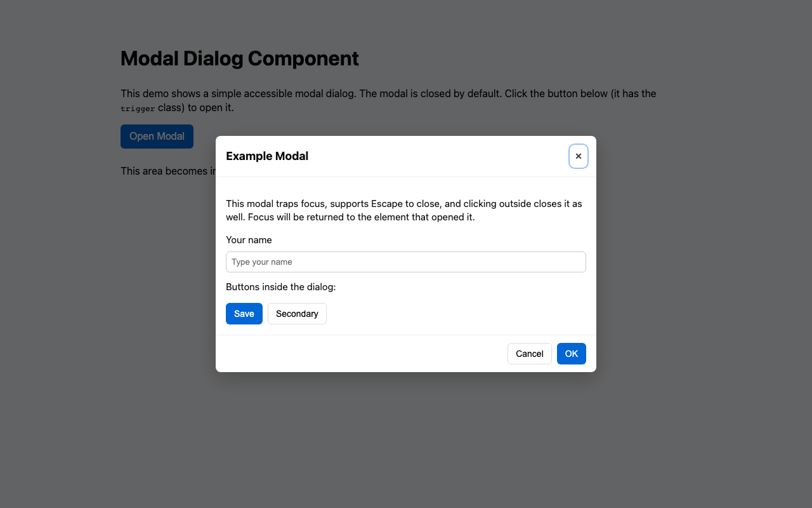Activate the outlined Secondary action next to Save

(x=297, y=313)
